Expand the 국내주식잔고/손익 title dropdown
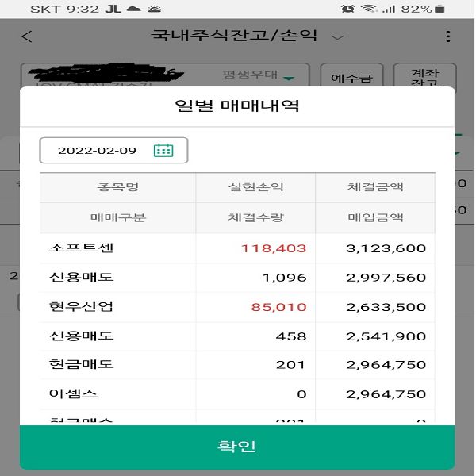Image resolution: width=476 pixels, height=476 pixels. [338, 37]
